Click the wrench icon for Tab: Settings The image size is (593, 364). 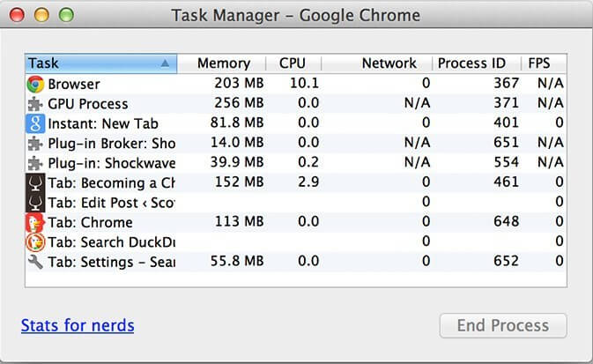click(35, 262)
